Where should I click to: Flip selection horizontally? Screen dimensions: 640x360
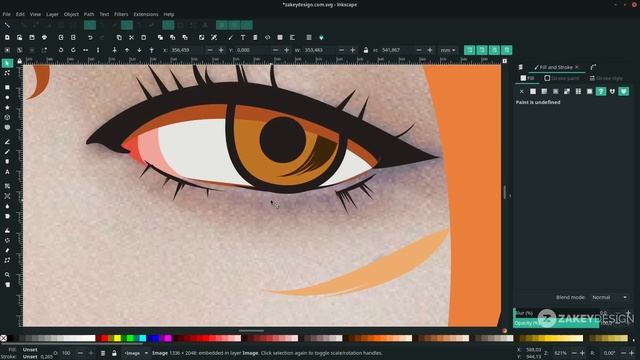pos(85,50)
